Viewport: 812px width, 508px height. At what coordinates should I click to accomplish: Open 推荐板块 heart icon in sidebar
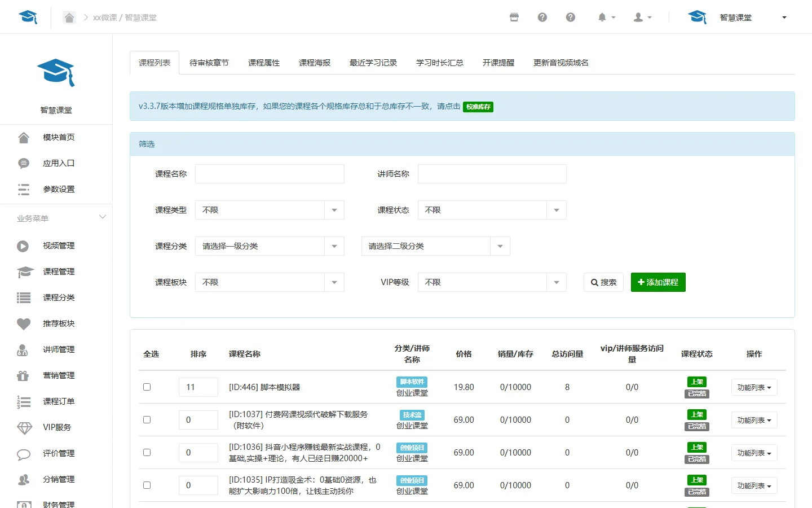click(x=23, y=324)
